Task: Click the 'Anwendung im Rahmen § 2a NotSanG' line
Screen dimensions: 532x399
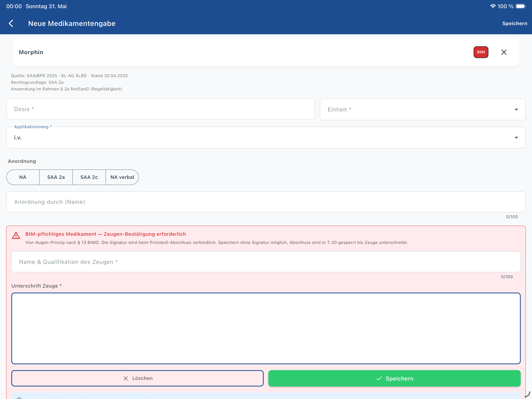Action: [x=66, y=89]
